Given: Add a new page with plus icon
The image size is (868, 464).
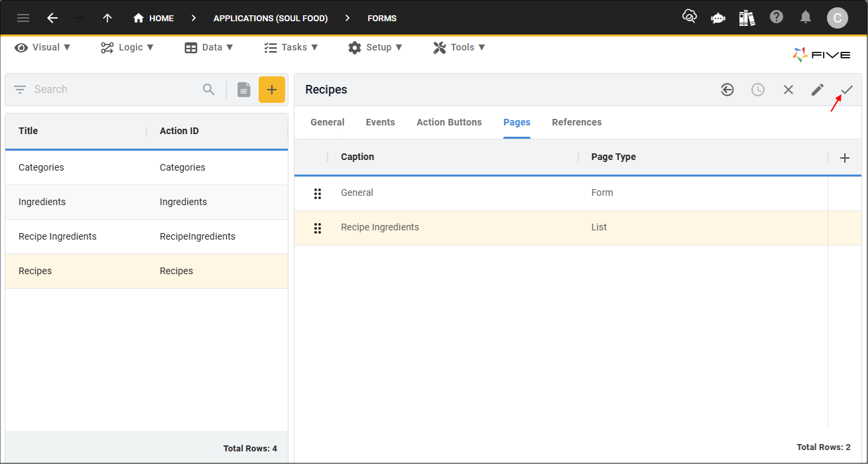Looking at the screenshot, I should click(845, 158).
